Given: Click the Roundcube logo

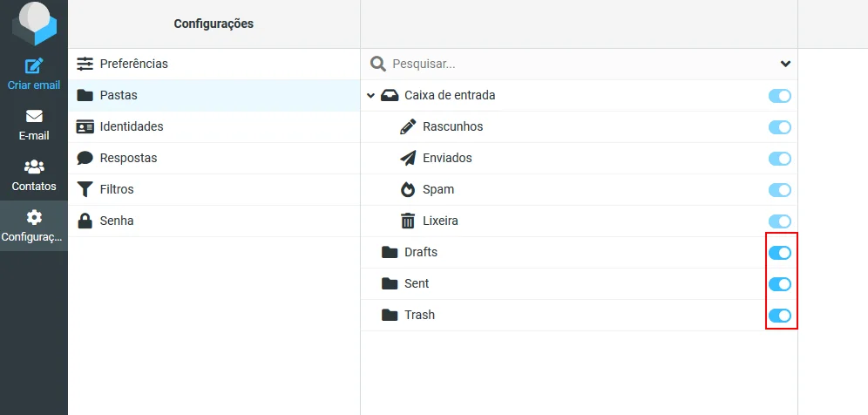Looking at the screenshot, I should (x=34, y=24).
